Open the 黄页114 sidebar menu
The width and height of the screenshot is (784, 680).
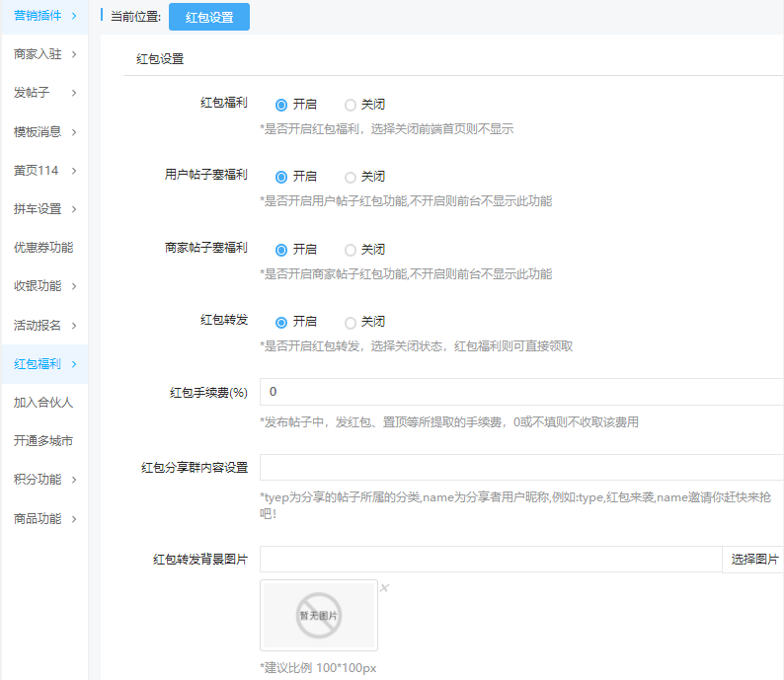click(x=45, y=171)
